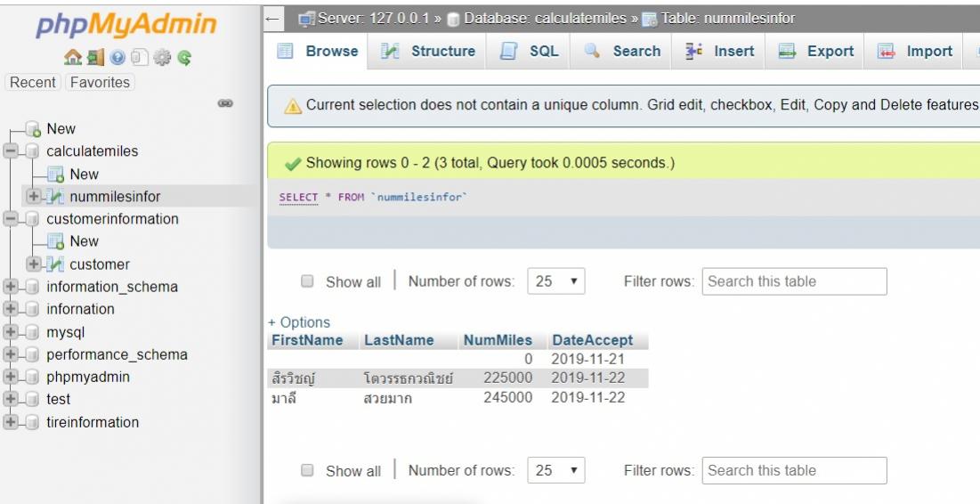Expand the performance_schema database
980x504 pixels.
(x=11, y=354)
